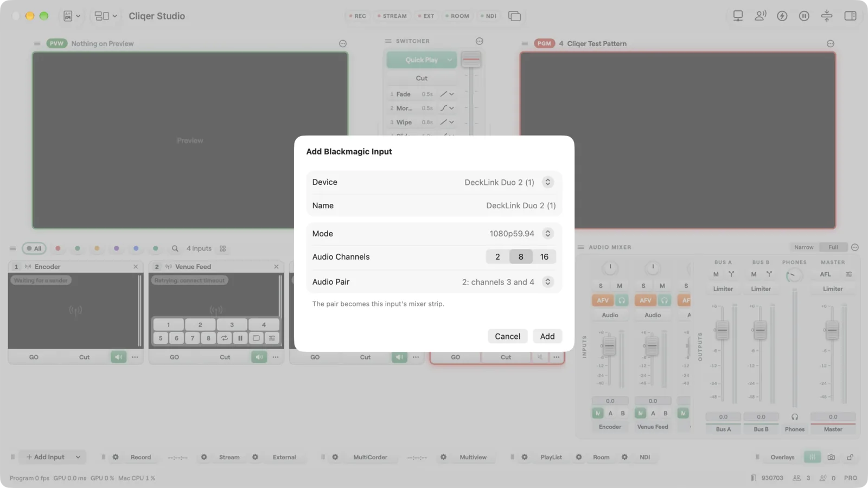The image size is (868, 488).
Task: Open more options on Venue Feed tile
Action: tap(276, 357)
